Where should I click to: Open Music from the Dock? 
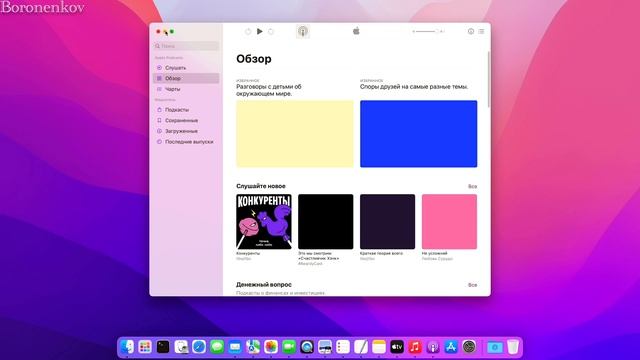[x=415, y=347]
